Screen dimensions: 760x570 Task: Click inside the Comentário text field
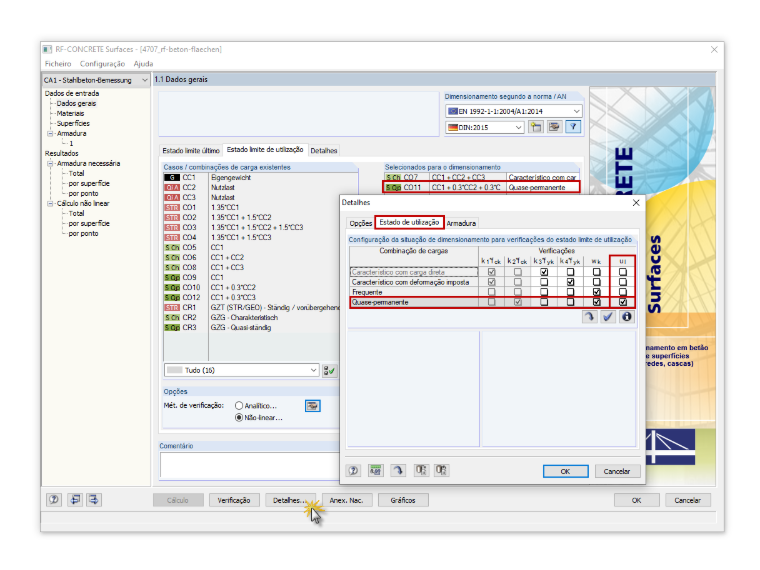(x=250, y=465)
